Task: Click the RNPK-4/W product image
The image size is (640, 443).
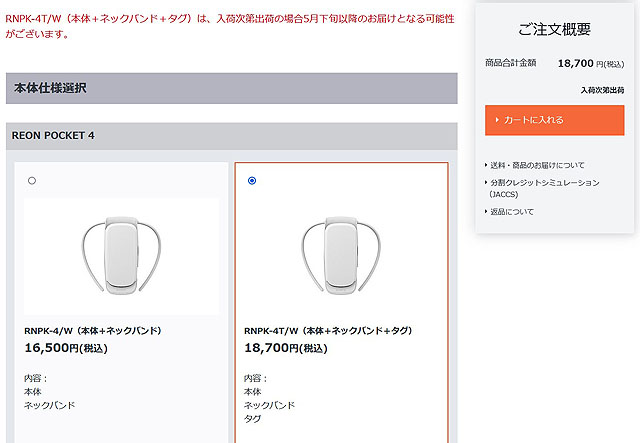Action: (121, 256)
